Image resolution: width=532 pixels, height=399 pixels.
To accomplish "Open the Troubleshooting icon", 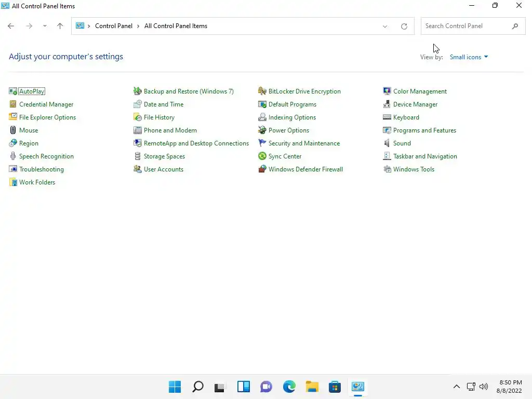I will point(13,169).
